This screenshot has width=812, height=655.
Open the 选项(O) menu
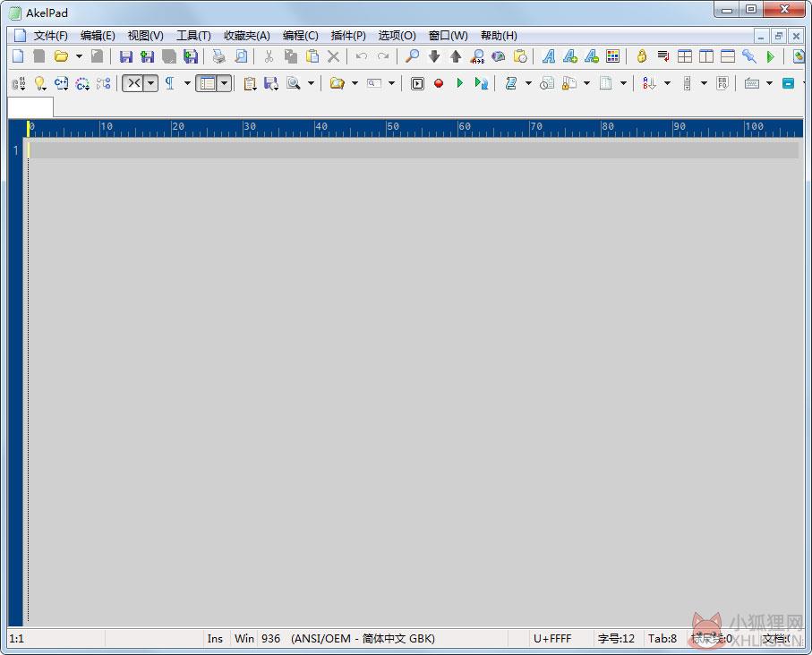point(397,35)
